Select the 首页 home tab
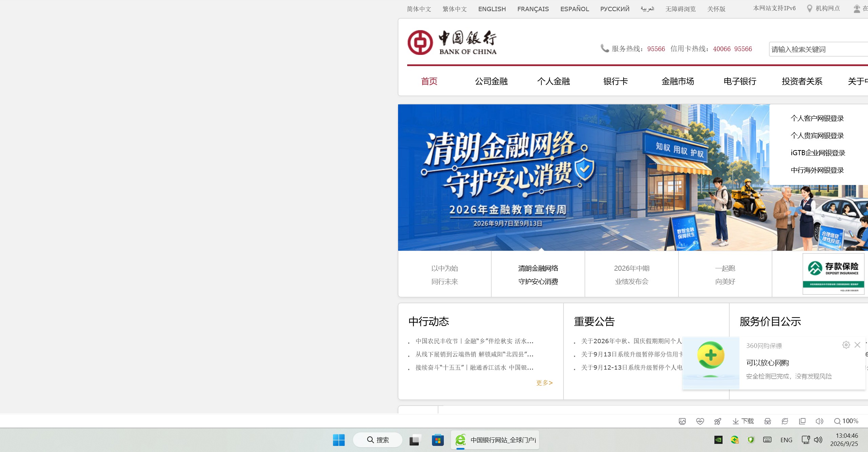The image size is (868, 452). point(429,81)
